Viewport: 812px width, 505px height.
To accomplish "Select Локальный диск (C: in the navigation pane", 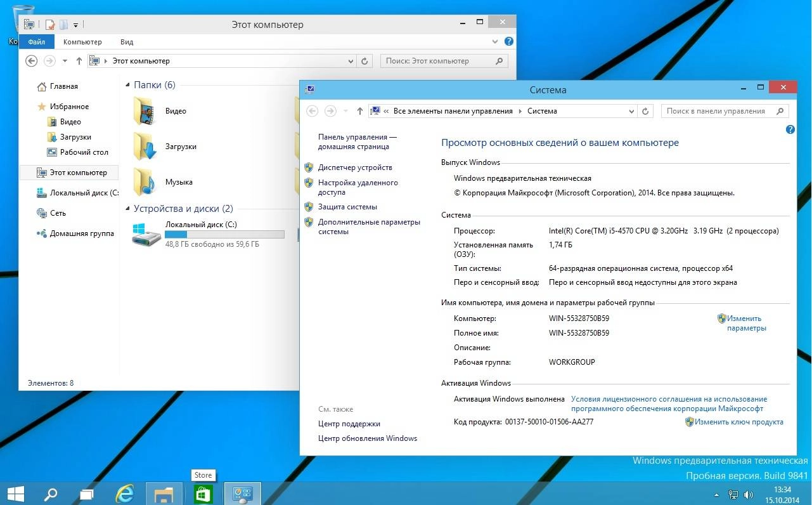I will [84, 193].
